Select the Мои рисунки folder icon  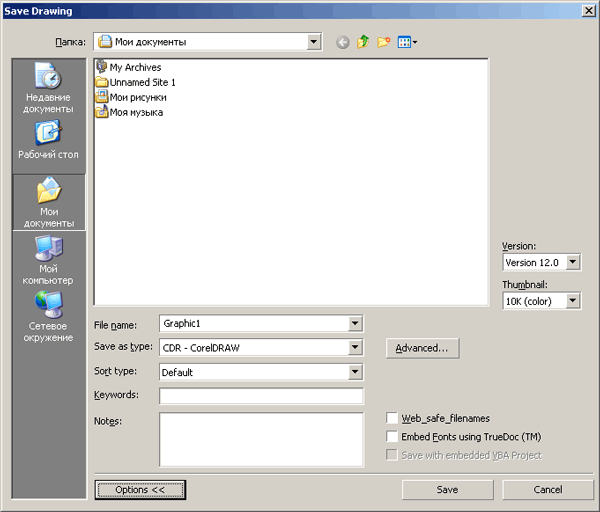pos(101,97)
